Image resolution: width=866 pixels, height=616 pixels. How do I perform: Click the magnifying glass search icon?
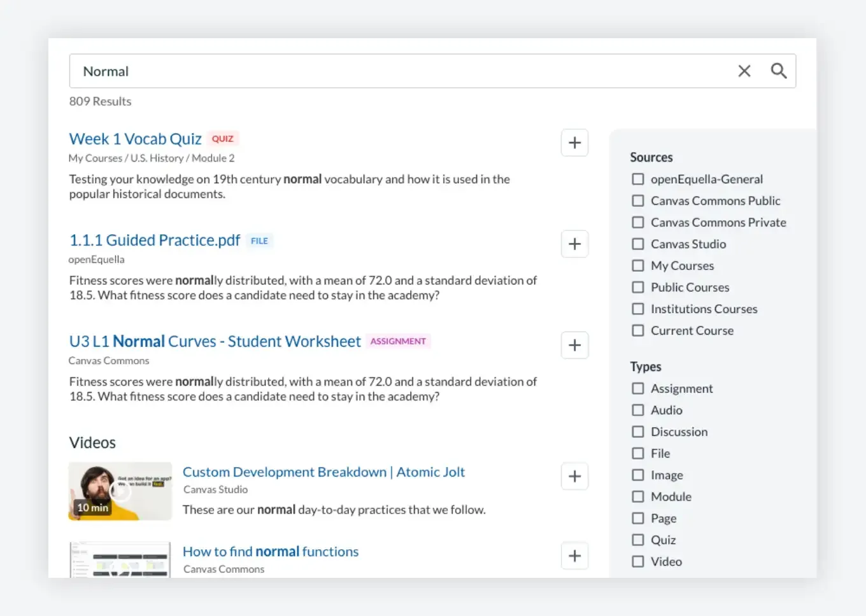[779, 71]
